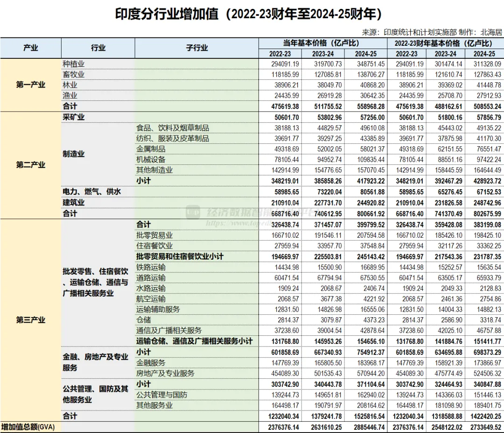
Task: Click the 2022-23财年基本价格（亿卢比）header
Action: click(x=445, y=43)
